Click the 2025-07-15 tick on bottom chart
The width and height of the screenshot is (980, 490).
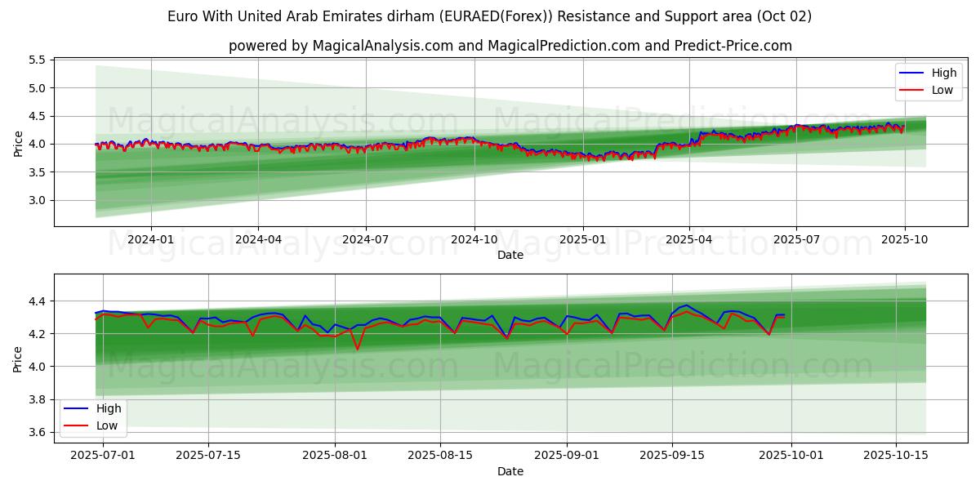pos(208,455)
